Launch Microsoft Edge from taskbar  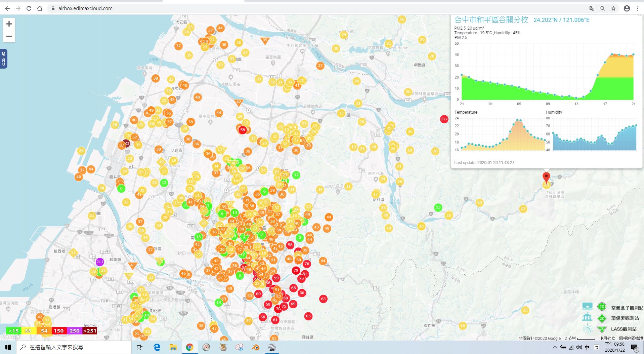pyautogui.click(x=157, y=347)
